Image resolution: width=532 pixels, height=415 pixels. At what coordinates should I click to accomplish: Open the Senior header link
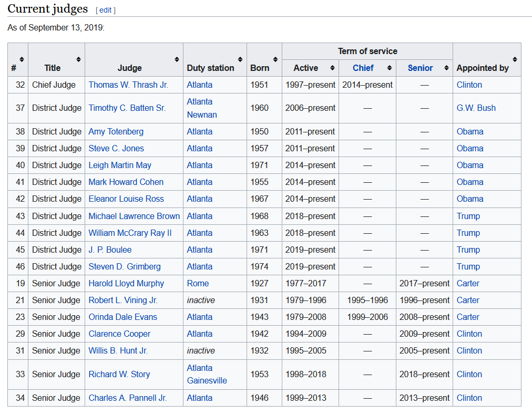point(420,68)
